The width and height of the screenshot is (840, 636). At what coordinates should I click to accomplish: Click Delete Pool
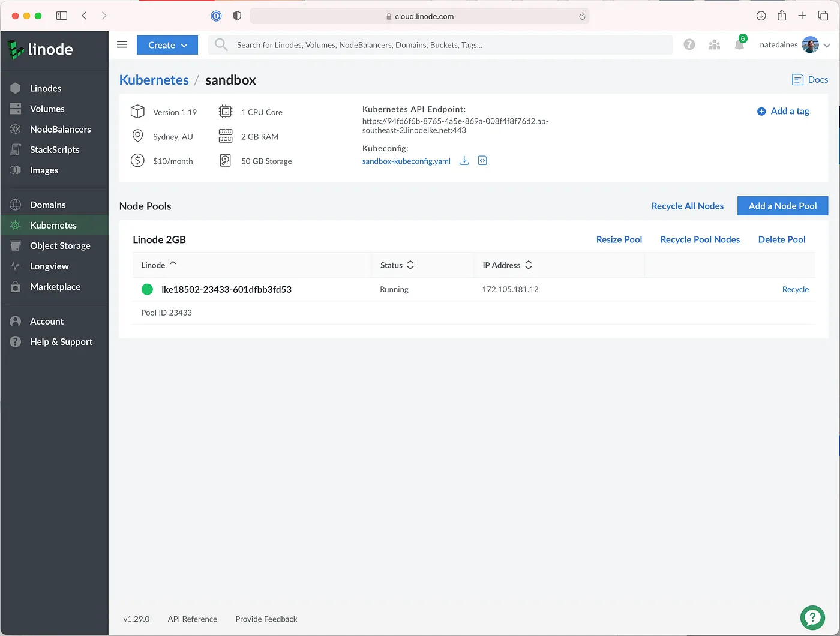point(782,239)
